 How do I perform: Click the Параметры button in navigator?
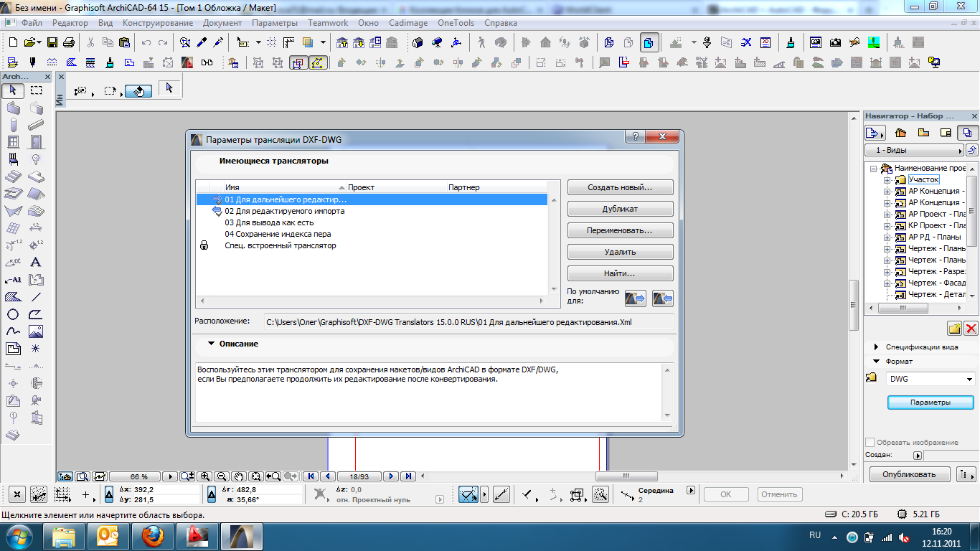tap(930, 402)
